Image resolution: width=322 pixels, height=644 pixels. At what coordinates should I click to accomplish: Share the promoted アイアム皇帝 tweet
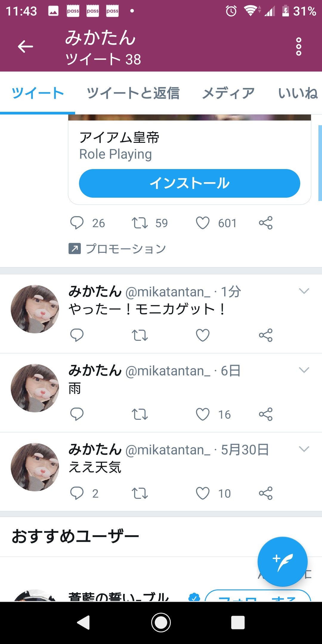pyautogui.click(x=266, y=223)
